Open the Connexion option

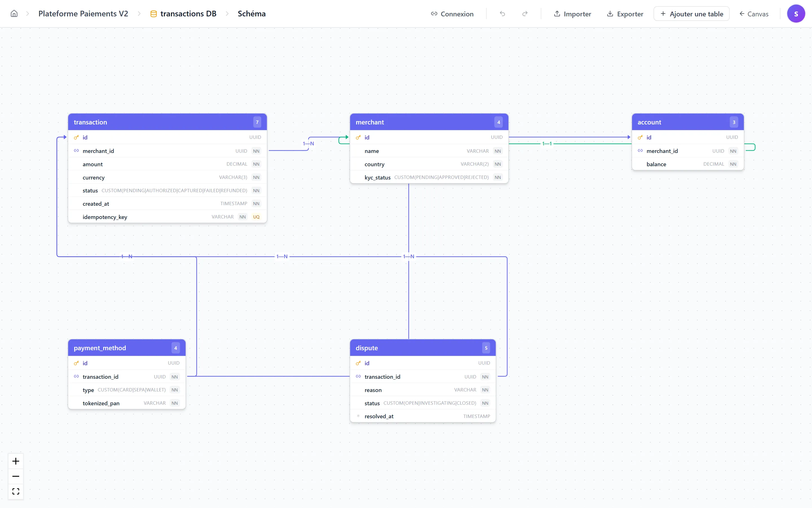[452, 14]
